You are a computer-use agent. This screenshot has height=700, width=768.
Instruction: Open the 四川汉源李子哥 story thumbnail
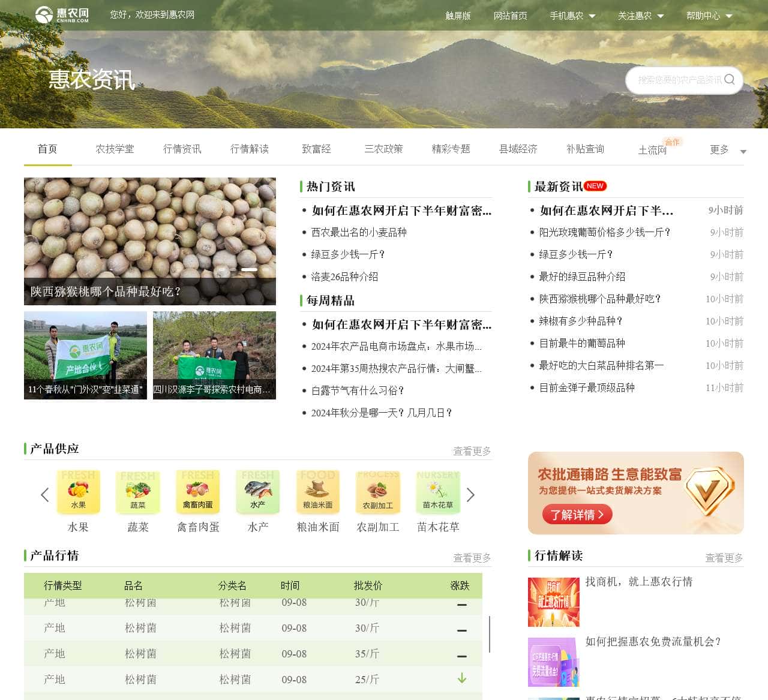coord(214,355)
